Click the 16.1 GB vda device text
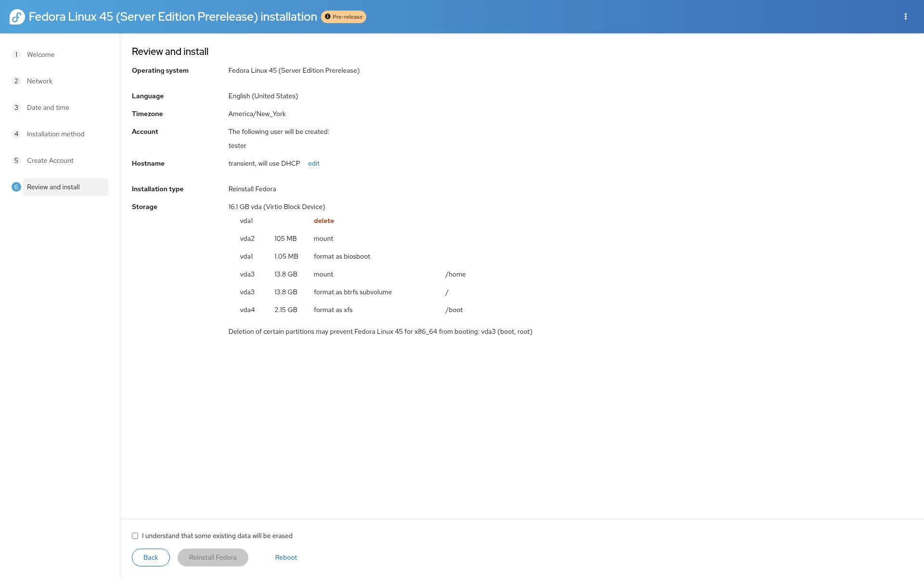Screen dimensions: 924x578 pos(277,207)
